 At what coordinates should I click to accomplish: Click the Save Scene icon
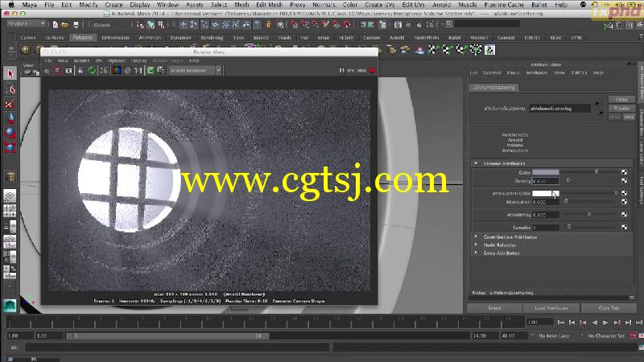coord(76,25)
